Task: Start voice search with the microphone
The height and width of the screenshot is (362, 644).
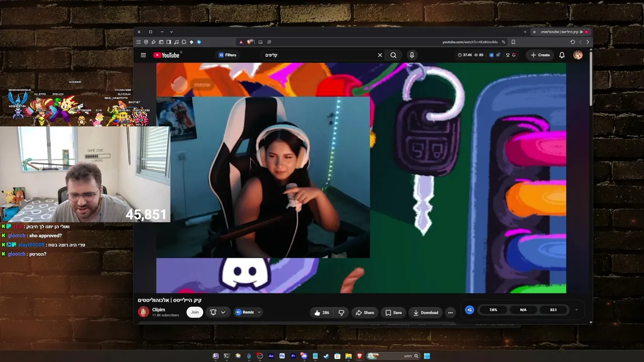Action: (x=412, y=55)
